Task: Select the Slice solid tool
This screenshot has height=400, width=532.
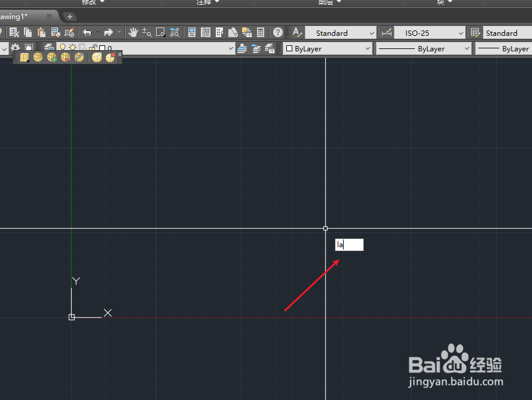Action: (80, 57)
